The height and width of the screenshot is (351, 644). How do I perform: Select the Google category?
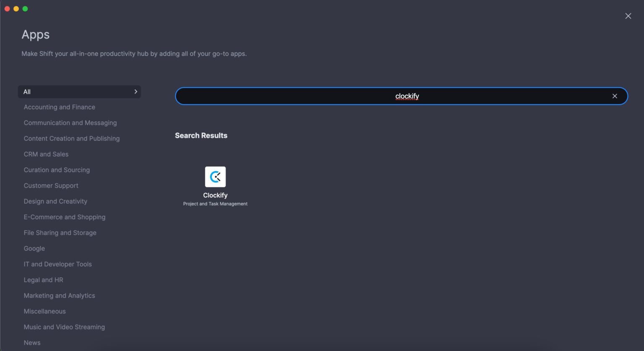click(x=34, y=249)
